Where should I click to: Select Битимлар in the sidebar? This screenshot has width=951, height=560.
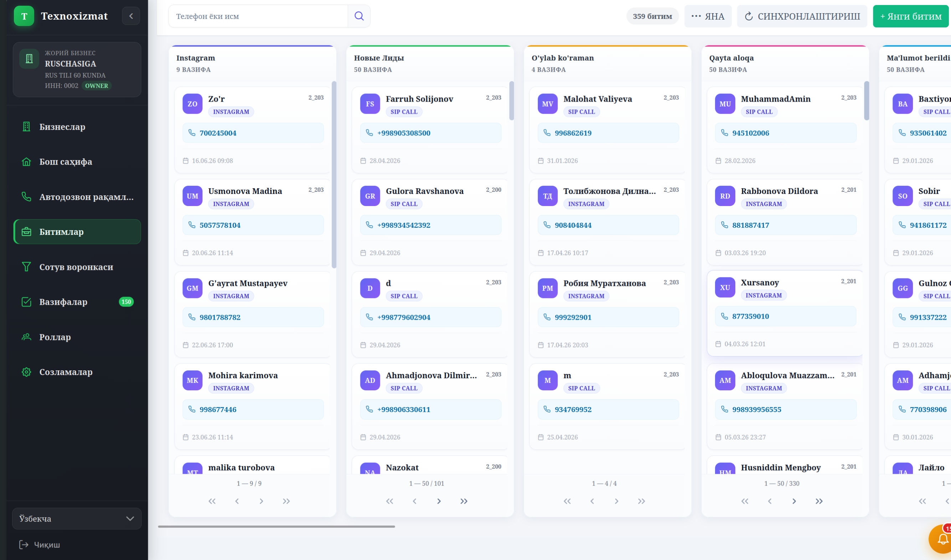(77, 232)
